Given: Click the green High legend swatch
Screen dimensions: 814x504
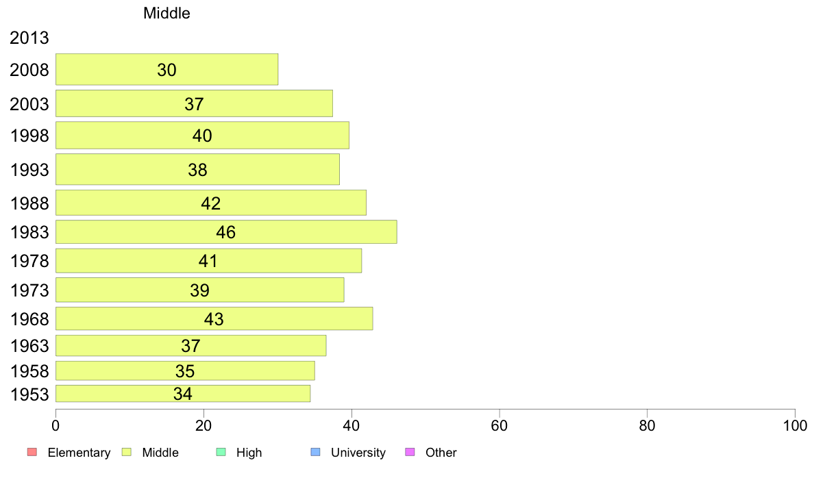Looking at the screenshot, I should coord(221,452).
